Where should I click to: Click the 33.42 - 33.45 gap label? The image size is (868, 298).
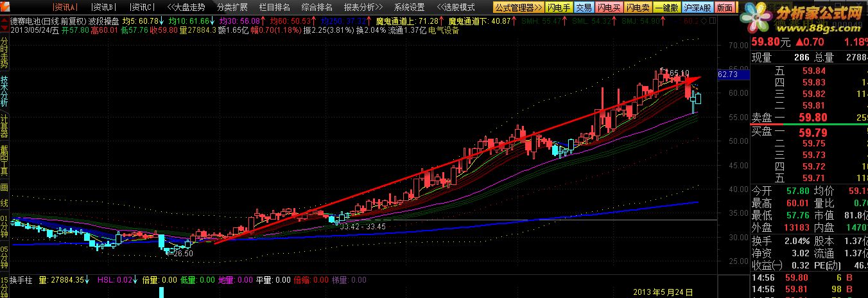click(363, 227)
